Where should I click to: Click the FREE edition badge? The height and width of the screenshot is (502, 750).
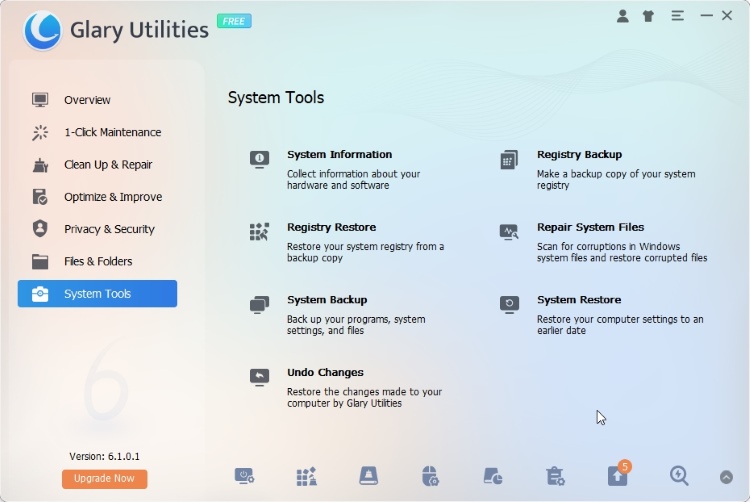point(234,21)
